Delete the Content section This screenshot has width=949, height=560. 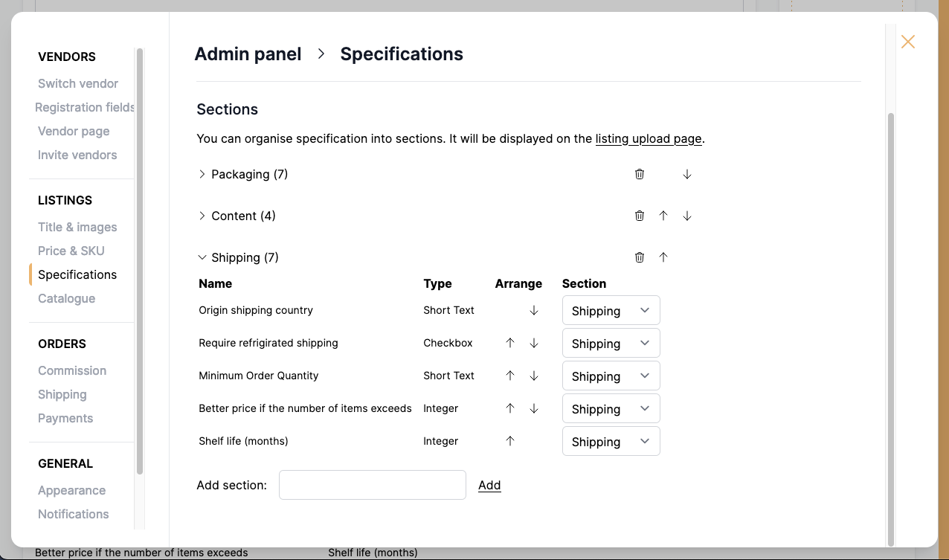[x=640, y=215]
